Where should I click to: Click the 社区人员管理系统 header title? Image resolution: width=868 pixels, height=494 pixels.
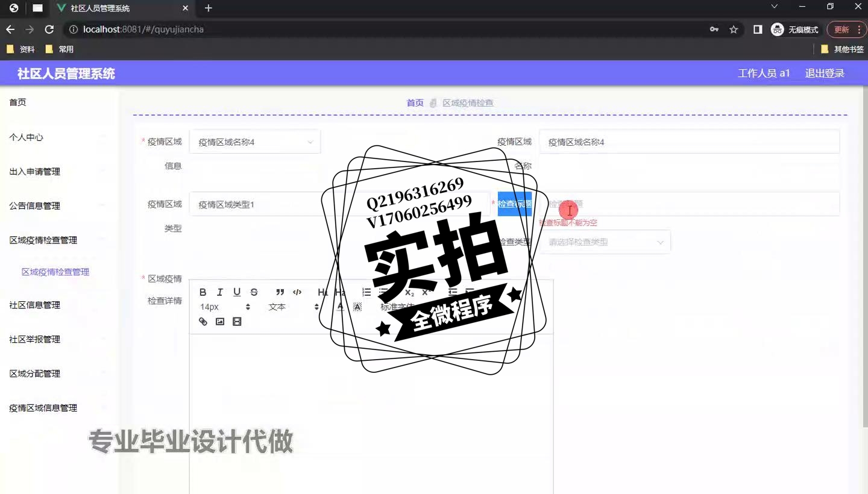66,73
